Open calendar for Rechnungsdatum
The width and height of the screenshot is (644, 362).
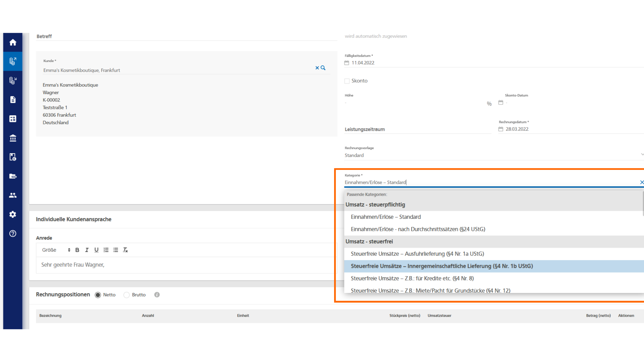click(x=501, y=129)
